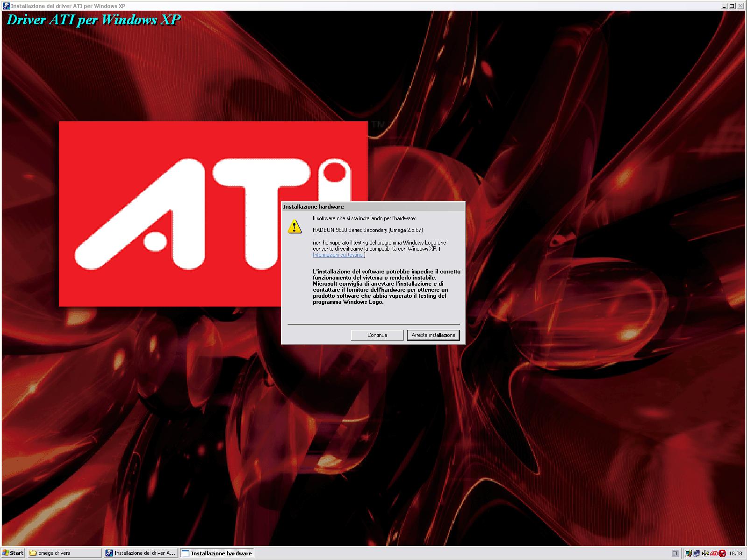Click the Arresta installazione button
The image size is (747, 560).
[x=433, y=335]
